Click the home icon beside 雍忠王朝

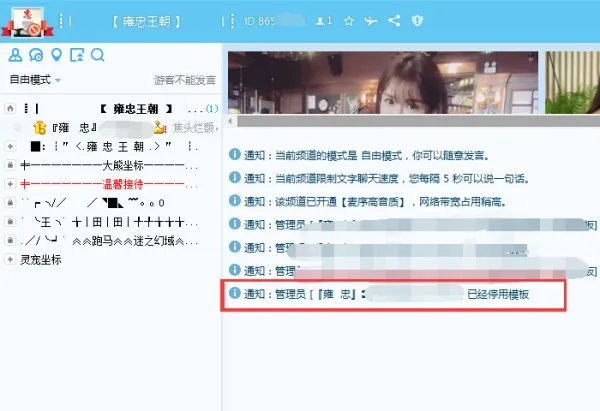click(10, 108)
